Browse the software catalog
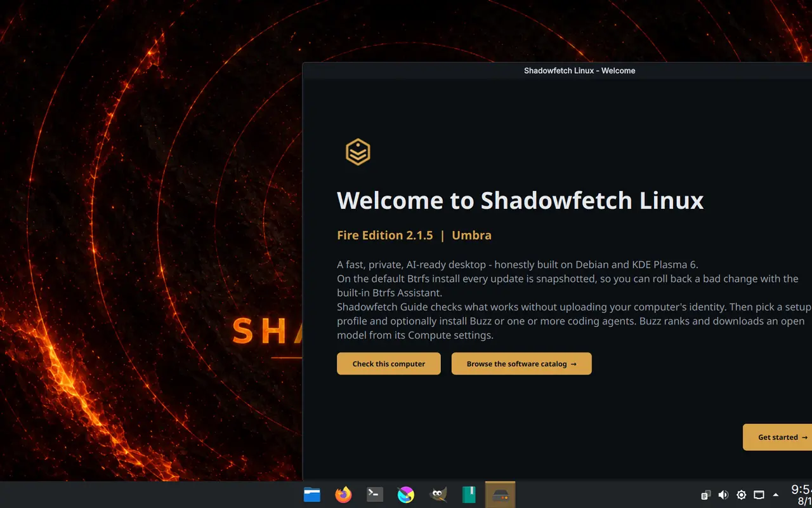 point(521,364)
